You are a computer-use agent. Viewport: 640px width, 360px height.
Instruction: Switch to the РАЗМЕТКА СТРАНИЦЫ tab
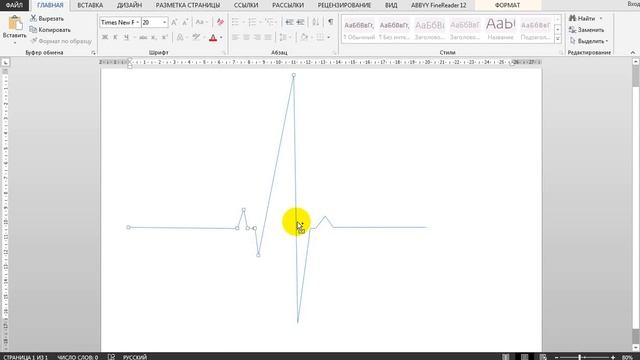coord(188,5)
